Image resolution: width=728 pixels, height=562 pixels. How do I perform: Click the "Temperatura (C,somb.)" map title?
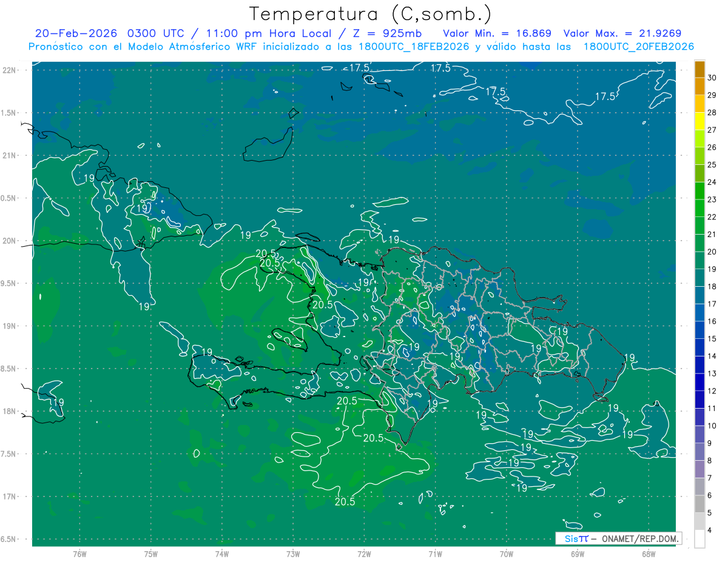point(371,14)
